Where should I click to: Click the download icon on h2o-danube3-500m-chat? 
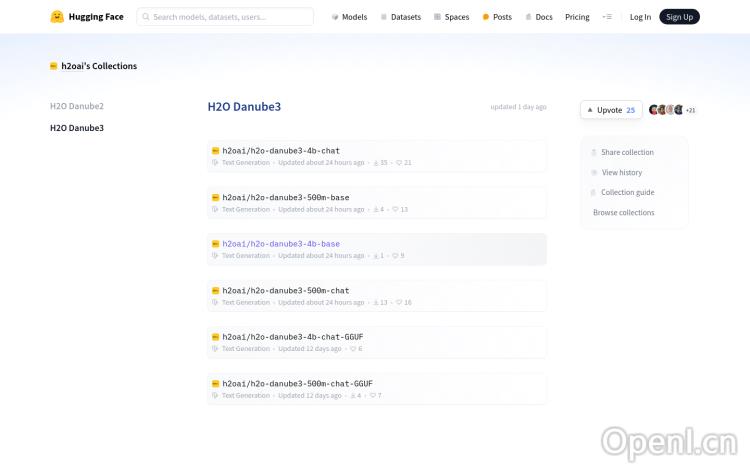coord(375,302)
